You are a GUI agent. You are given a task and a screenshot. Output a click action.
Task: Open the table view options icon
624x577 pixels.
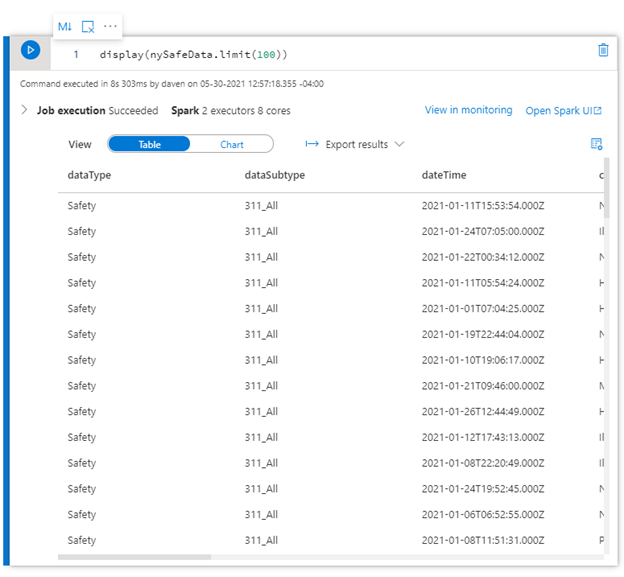pos(596,144)
